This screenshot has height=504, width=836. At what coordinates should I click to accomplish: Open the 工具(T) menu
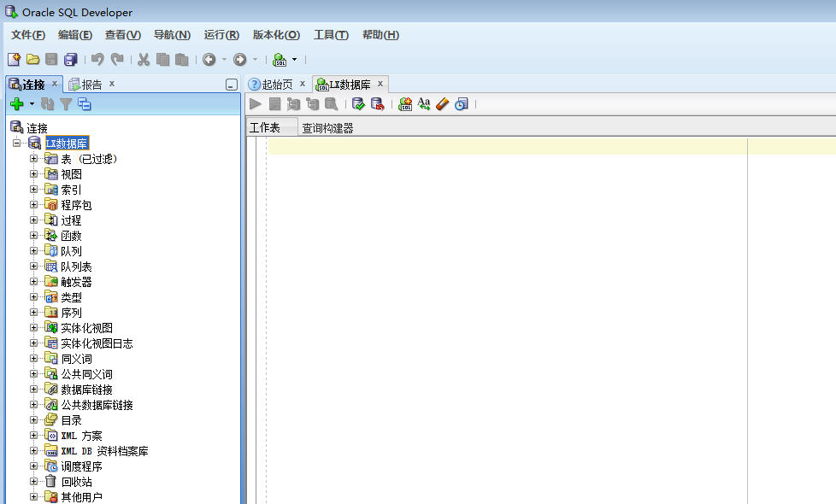point(331,35)
